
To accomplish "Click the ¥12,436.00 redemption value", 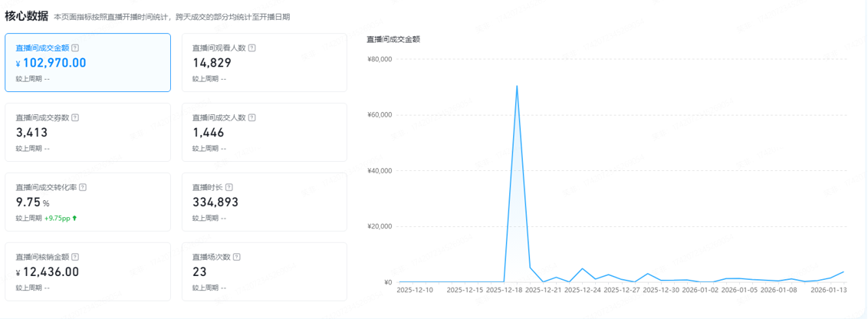I will [47, 272].
